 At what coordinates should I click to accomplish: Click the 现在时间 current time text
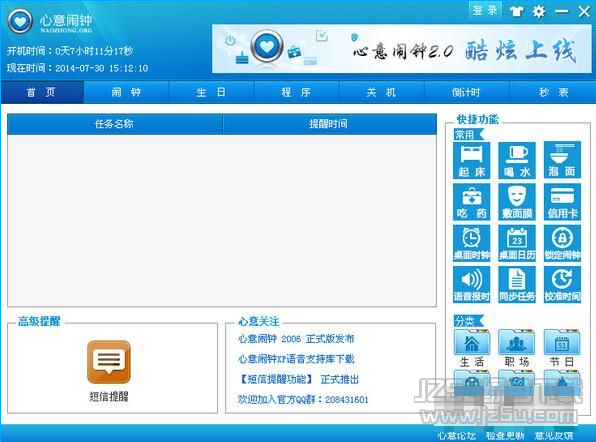click(x=78, y=68)
